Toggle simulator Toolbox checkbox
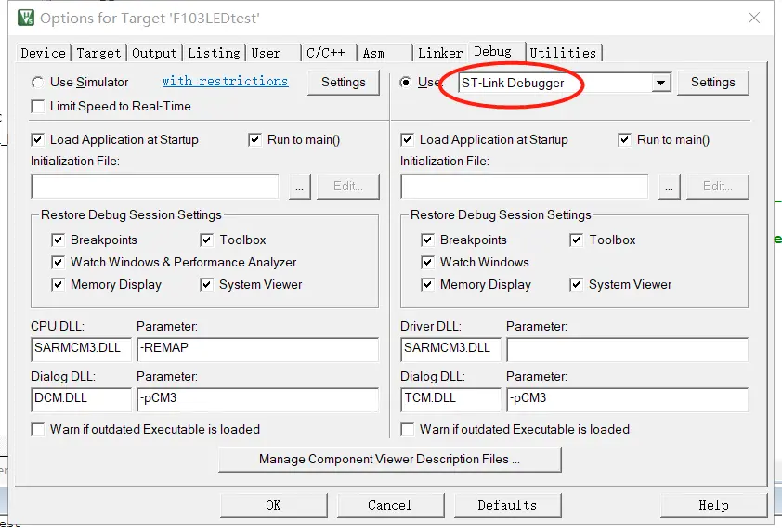This screenshot has height=532, width=782. [206, 240]
